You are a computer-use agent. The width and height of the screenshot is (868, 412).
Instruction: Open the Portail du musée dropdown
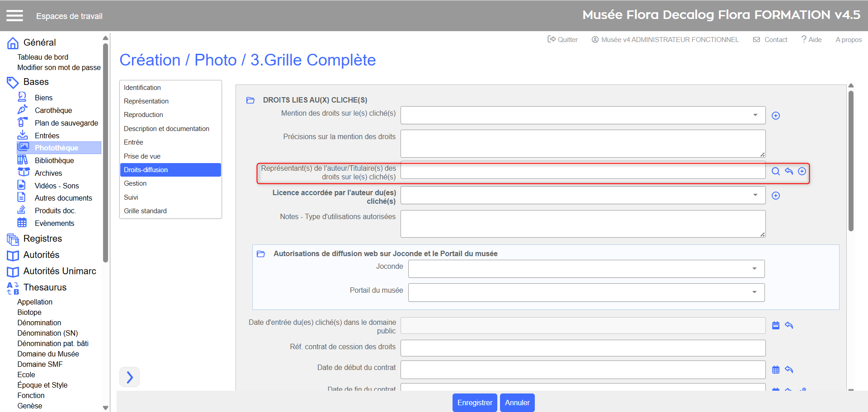point(754,292)
